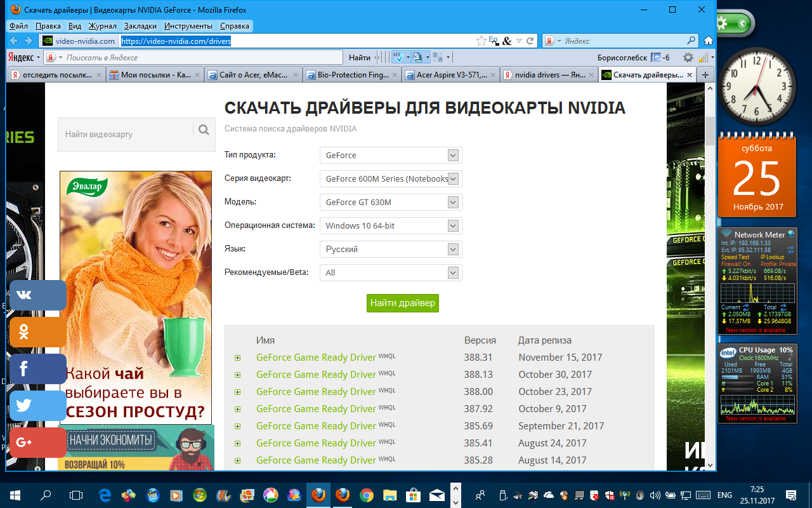Click the page search magnifier next to Найти видеокарту
Image resolution: width=812 pixels, height=508 pixels.
[x=203, y=130]
